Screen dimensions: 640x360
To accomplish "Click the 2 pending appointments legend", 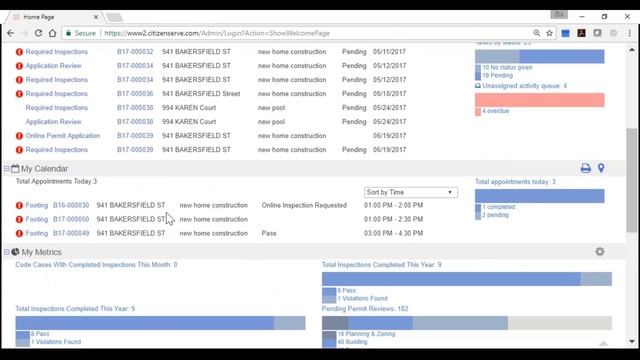I will click(x=495, y=215).
